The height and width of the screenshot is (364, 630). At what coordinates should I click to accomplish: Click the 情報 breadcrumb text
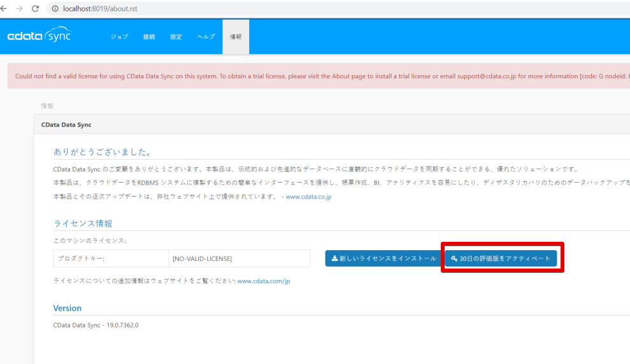click(47, 106)
